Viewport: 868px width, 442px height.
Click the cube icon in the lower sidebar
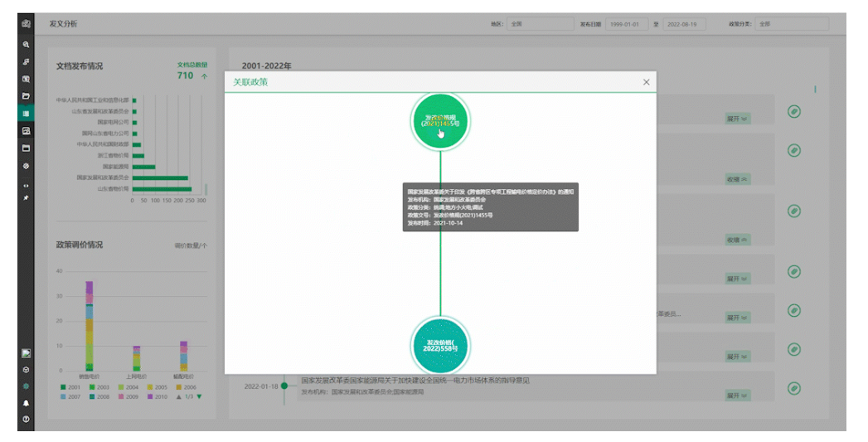pos(27,370)
